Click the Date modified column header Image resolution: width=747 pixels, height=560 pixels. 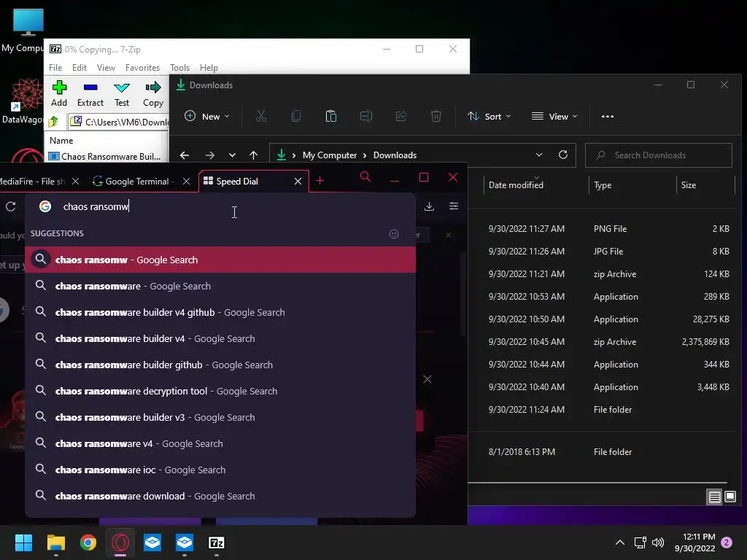coord(516,184)
